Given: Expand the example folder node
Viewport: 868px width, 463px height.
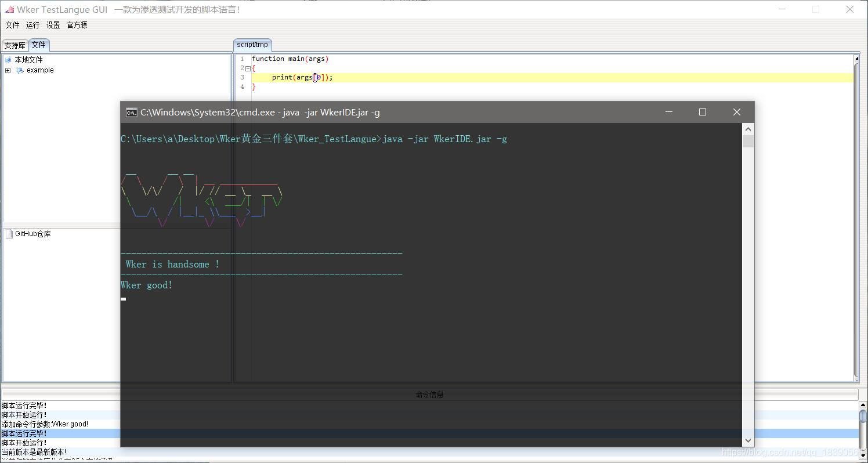Looking at the screenshot, I should (x=8, y=70).
